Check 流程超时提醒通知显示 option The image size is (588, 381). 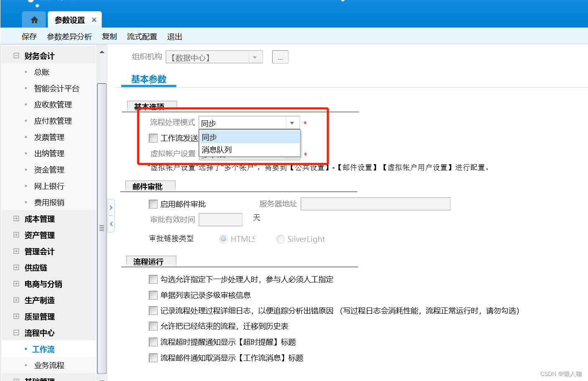[153, 342]
